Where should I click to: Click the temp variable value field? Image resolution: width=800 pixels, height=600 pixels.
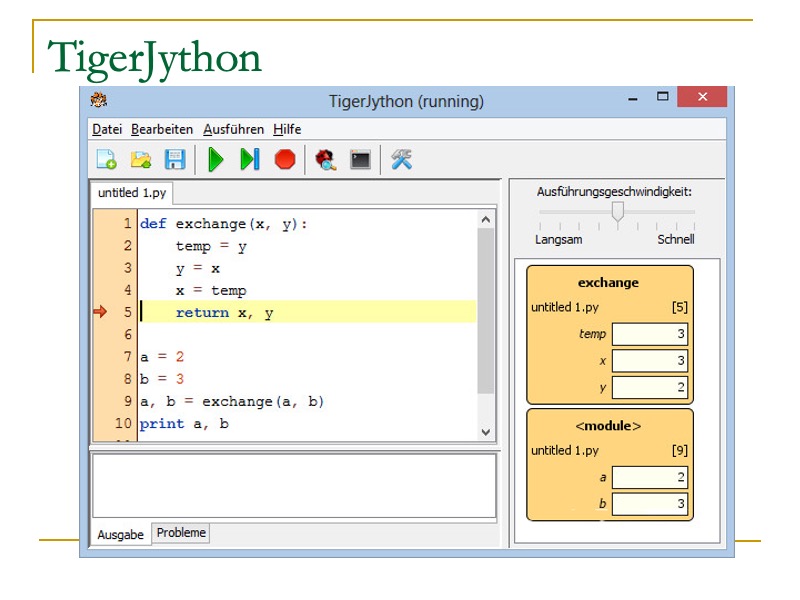pos(649,334)
